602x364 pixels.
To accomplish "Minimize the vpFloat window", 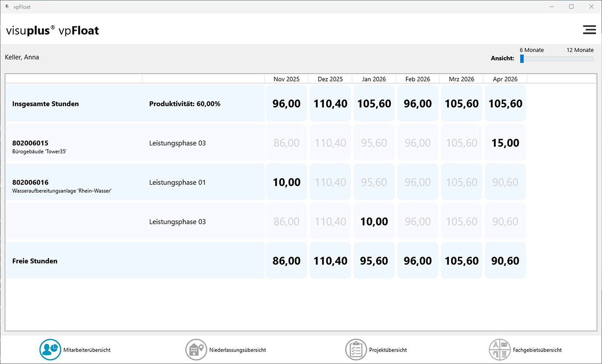I will (551, 7).
